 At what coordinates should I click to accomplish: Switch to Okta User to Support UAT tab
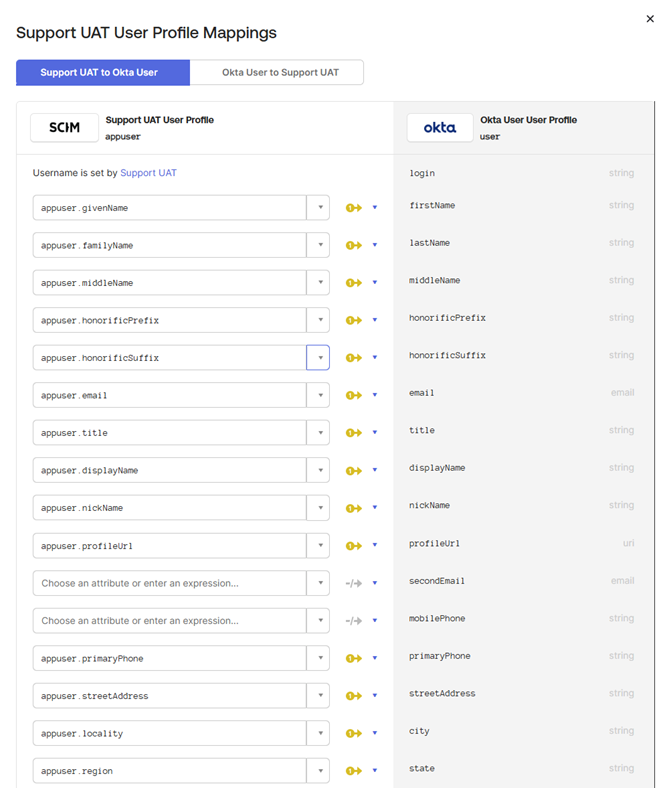pos(280,72)
